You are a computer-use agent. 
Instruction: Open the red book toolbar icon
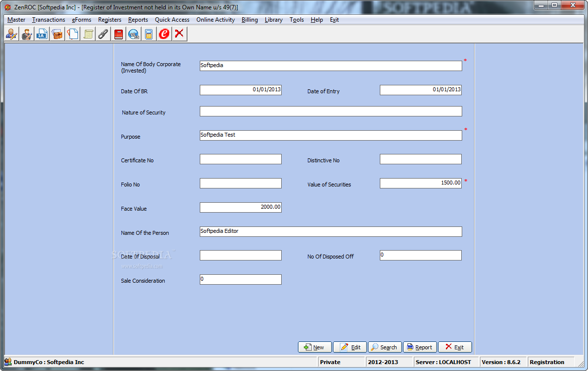pos(118,34)
